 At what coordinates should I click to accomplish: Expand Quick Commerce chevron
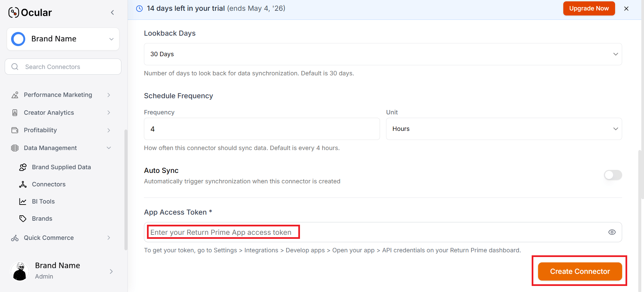(x=109, y=238)
